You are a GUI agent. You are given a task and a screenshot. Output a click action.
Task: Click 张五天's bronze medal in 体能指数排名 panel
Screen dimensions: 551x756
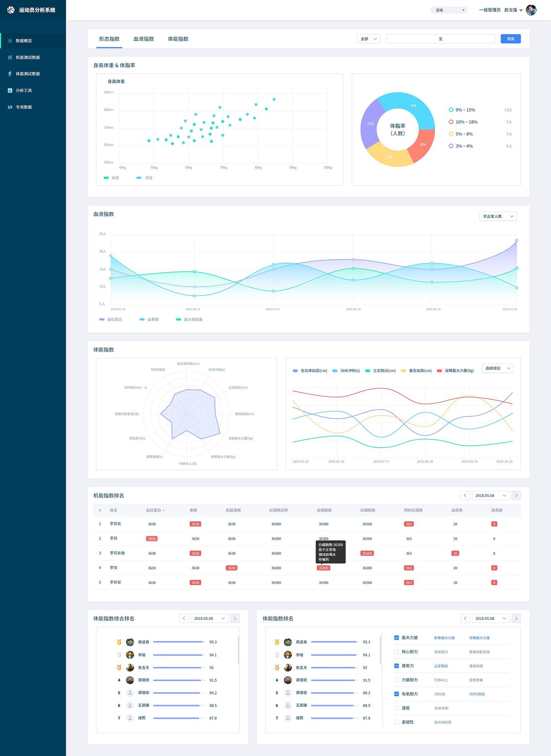point(277,668)
